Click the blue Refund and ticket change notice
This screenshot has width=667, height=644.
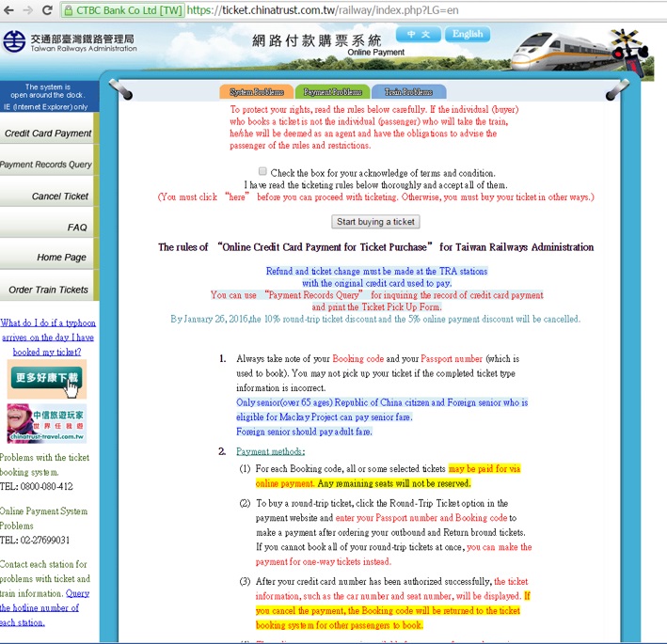point(376,276)
